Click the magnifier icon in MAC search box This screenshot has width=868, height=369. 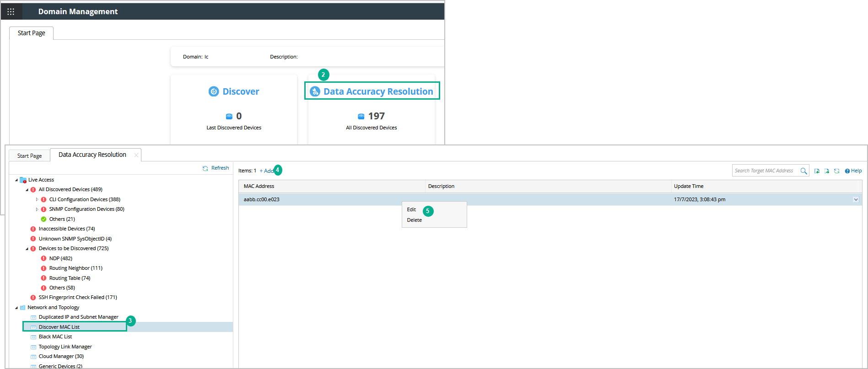803,171
